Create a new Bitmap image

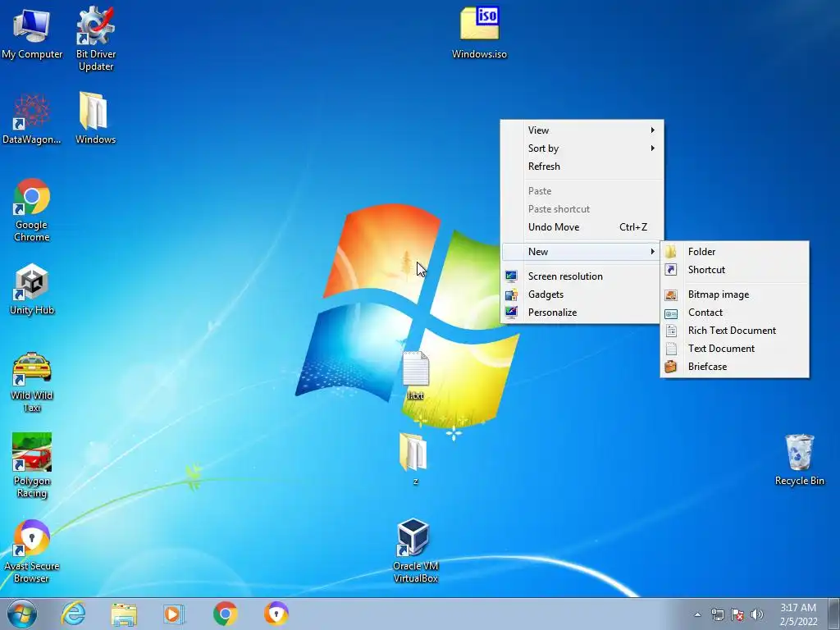coord(734,294)
